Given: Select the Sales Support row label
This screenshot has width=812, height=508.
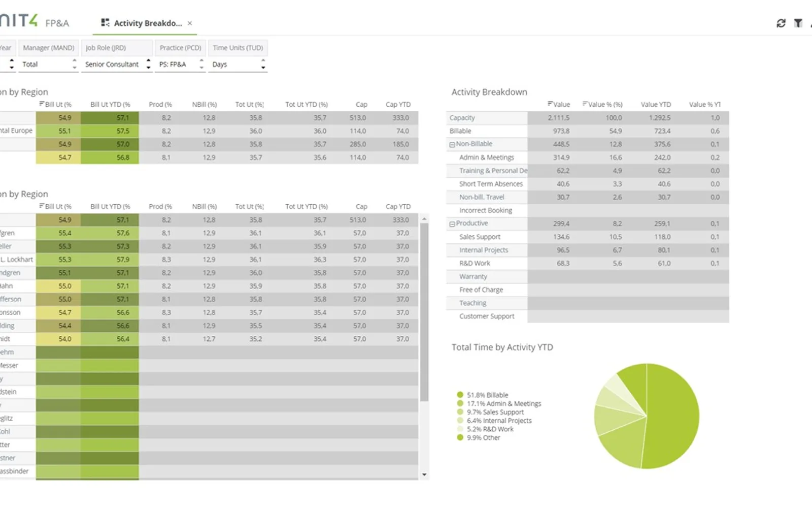Looking at the screenshot, I should [480, 237].
